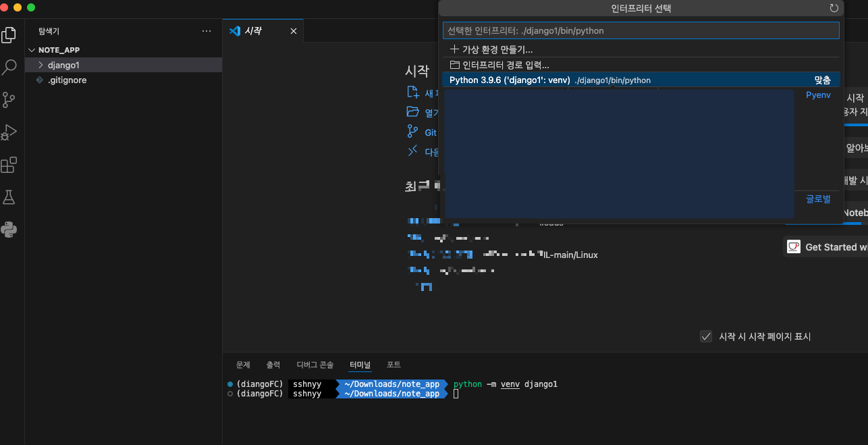868x445 pixels.
Task: Toggle 시작 시 시작 페이지 표시 checkbox
Action: [x=706, y=336]
